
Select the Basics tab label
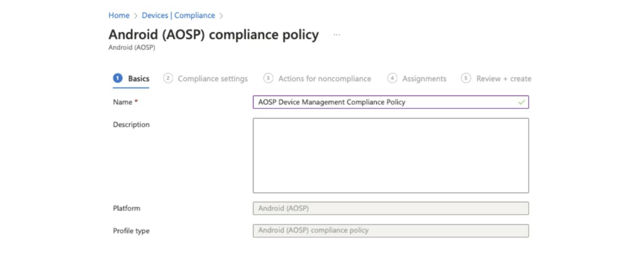coord(139,79)
